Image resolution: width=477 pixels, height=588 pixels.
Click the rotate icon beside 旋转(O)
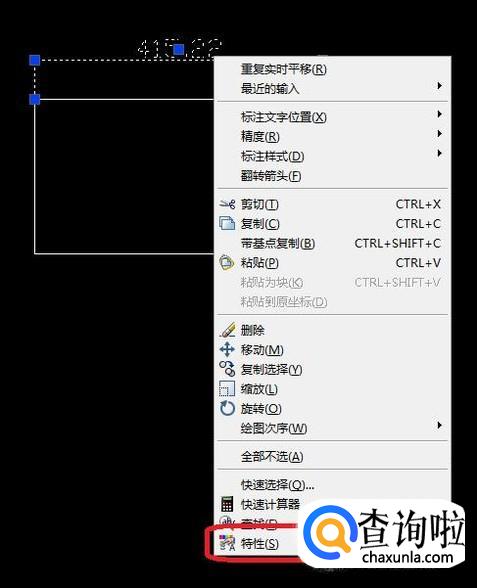tap(227, 408)
